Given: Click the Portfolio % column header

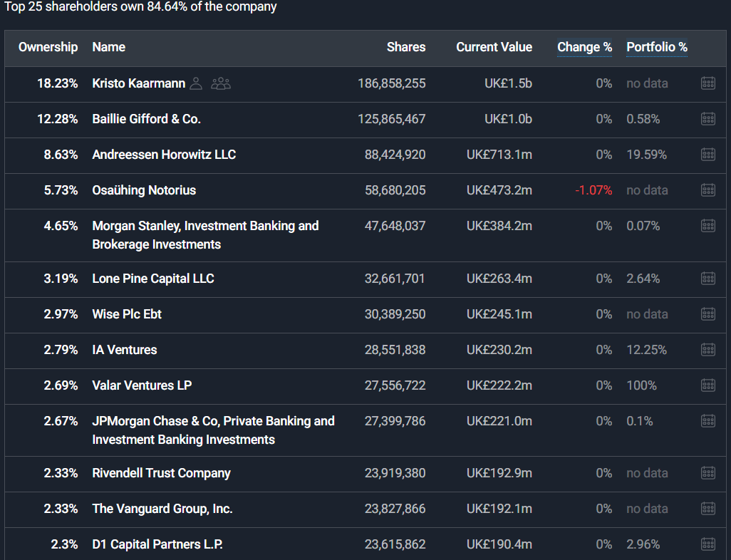Looking at the screenshot, I should [657, 47].
